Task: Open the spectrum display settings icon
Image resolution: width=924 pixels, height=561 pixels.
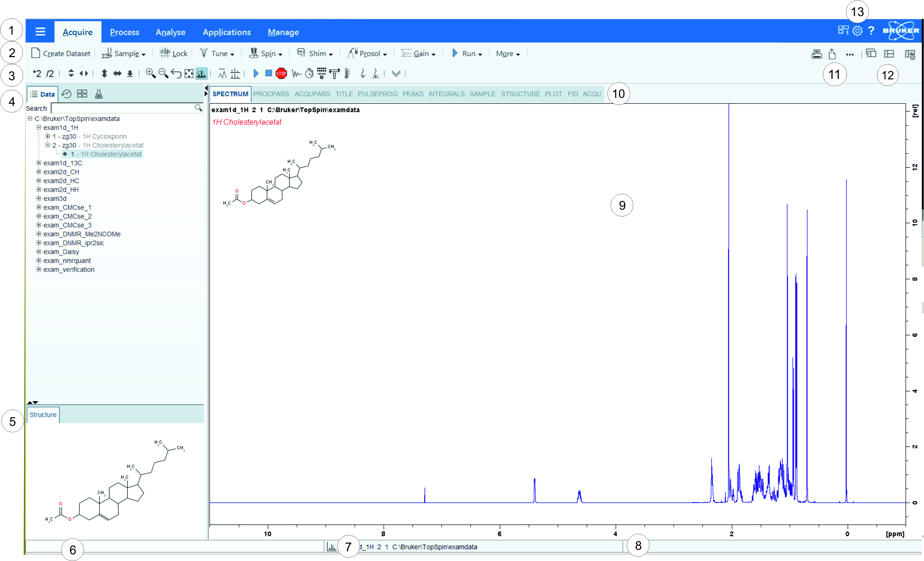Action: click(x=910, y=55)
